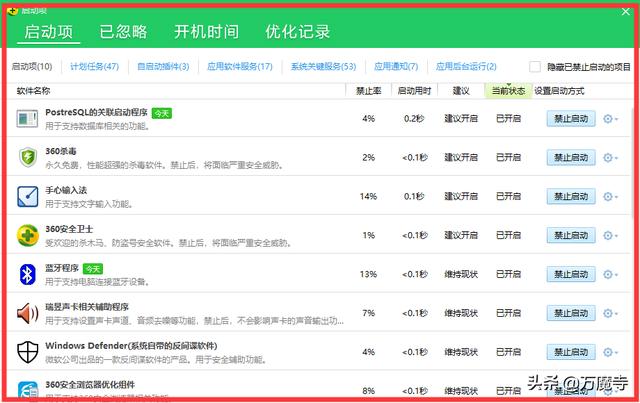Click 0.2秒 启动用时 value for PostreSQL

point(414,119)
